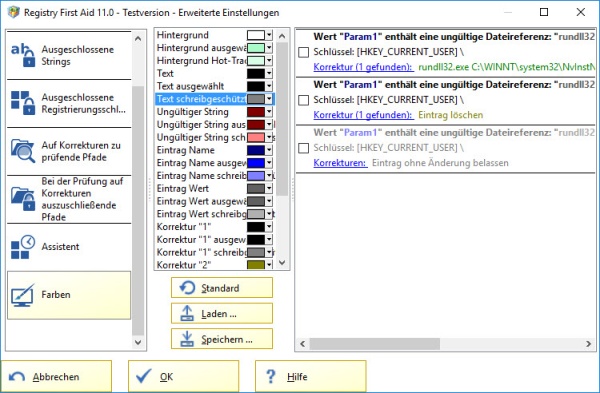The height and width of the screenshot is (393, 600).
Task: Click the Hilfe question mark icon
Action: click(x=271, y=377)
